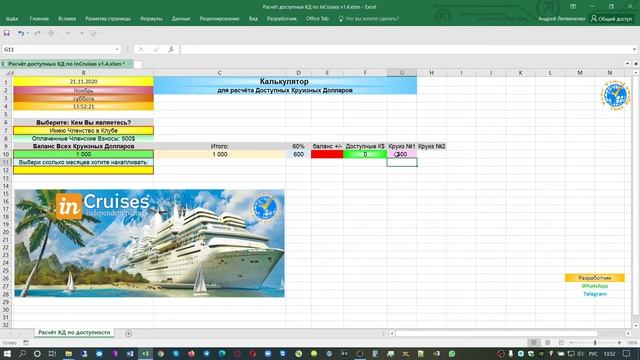This screenshot has width=640, height=360.
Task: Click the date cell 21.11.2020
Action: click(83, 82)
